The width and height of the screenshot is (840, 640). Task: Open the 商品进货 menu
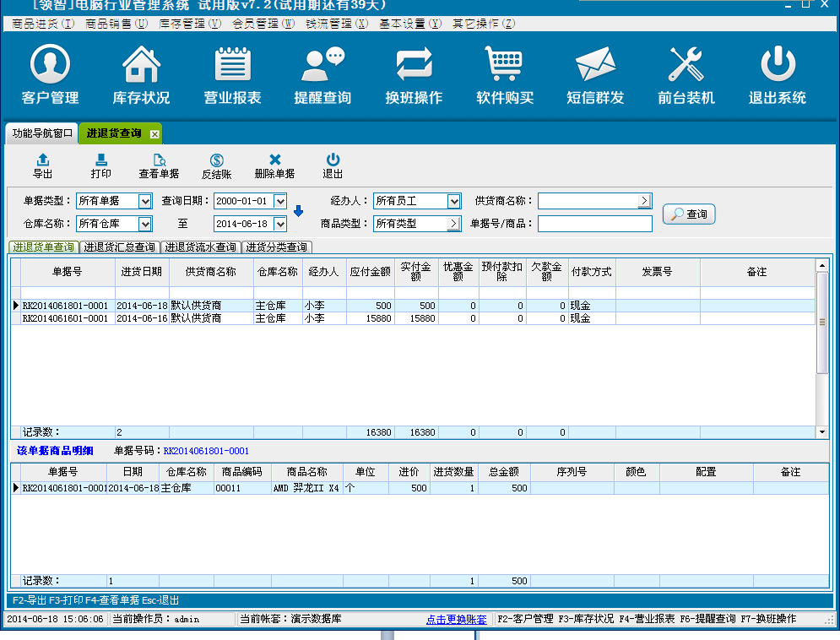[43, 23]
